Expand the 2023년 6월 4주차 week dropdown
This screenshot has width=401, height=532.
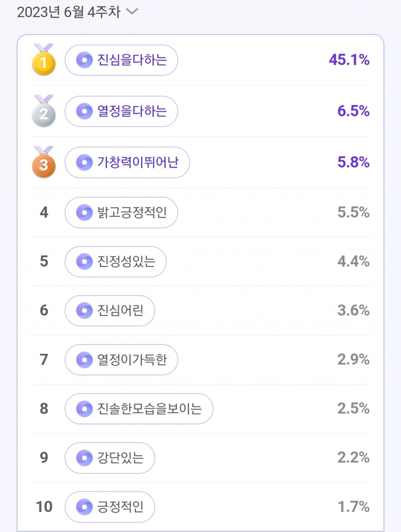132,11
